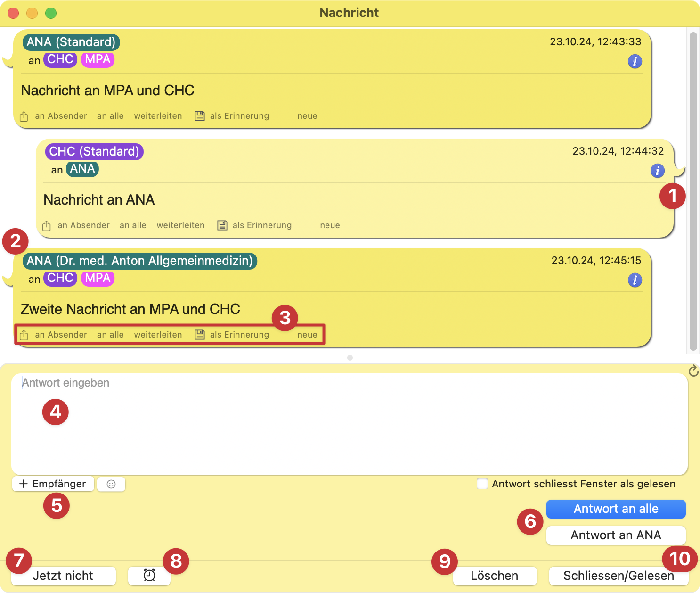Click the refresh arrow icon above reply field
This screenshot has height=593, width=700.
click(x=693, y=371)
